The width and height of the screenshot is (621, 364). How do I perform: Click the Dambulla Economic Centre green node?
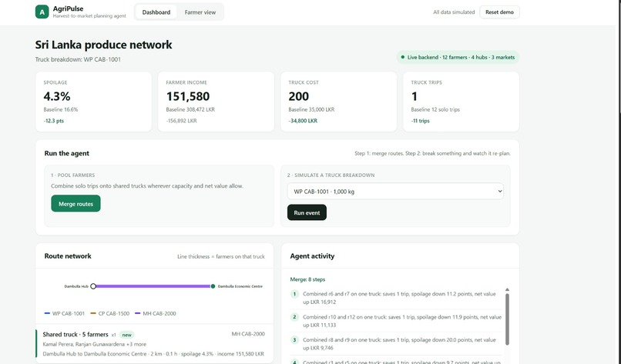point(213,286)
